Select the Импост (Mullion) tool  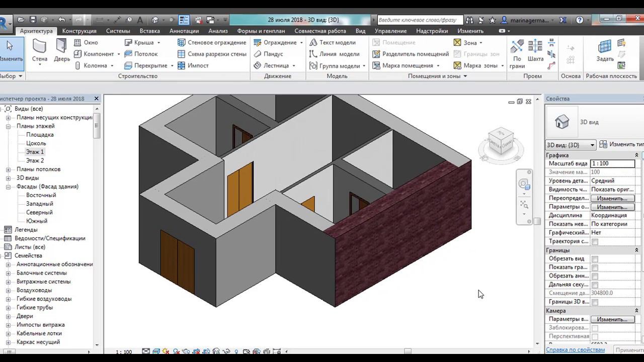pos(193,66)
